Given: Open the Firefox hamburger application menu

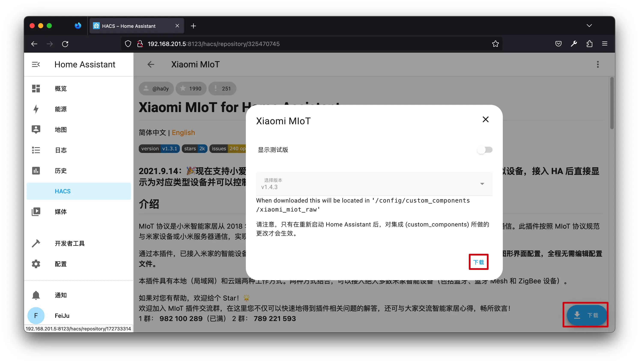Looking at the screenshot, I should (605, 44).
